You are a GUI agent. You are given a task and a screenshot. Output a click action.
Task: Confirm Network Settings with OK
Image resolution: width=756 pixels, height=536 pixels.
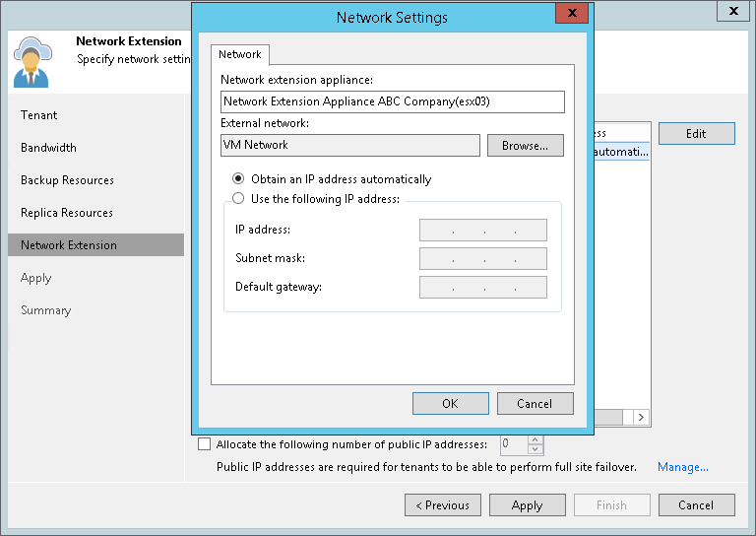[450, 403]
